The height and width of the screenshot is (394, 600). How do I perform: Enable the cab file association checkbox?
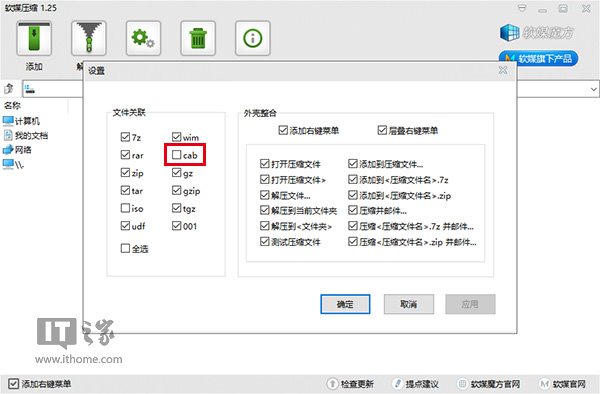(x=176, y=155)
